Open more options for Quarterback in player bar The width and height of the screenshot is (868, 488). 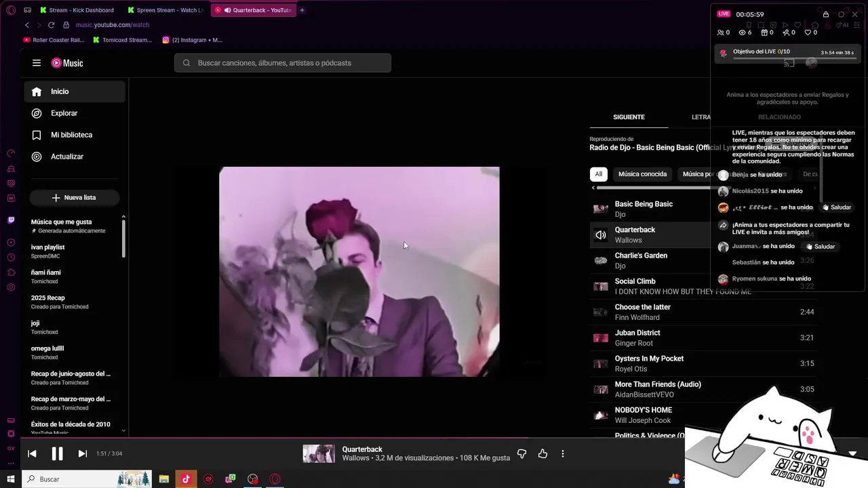pos(562,453)
